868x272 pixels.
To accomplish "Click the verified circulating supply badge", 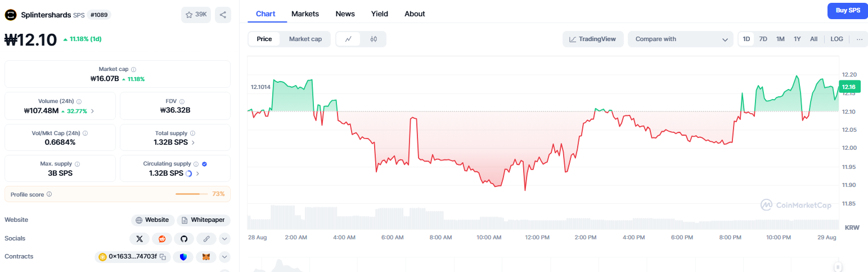I will (x=204, y=164).
